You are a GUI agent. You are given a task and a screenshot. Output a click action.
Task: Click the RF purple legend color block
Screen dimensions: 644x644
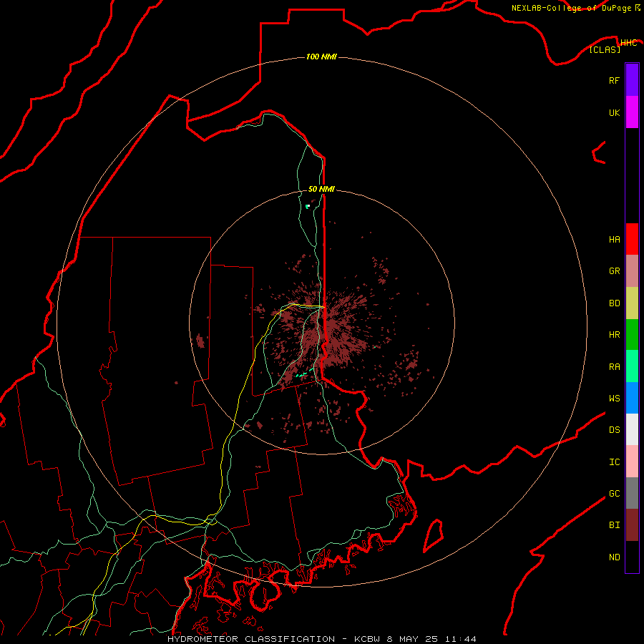pos(632,80)
